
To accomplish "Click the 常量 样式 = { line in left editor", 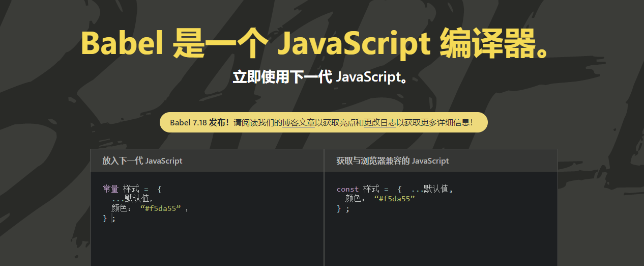I will click(x=132, y=189).
